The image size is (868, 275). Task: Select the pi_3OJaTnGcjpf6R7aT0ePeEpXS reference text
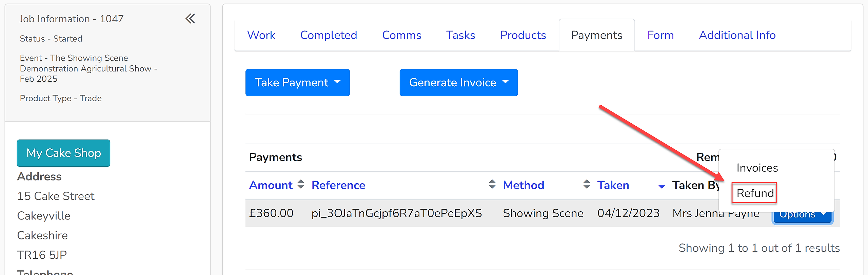pos(396,213)
